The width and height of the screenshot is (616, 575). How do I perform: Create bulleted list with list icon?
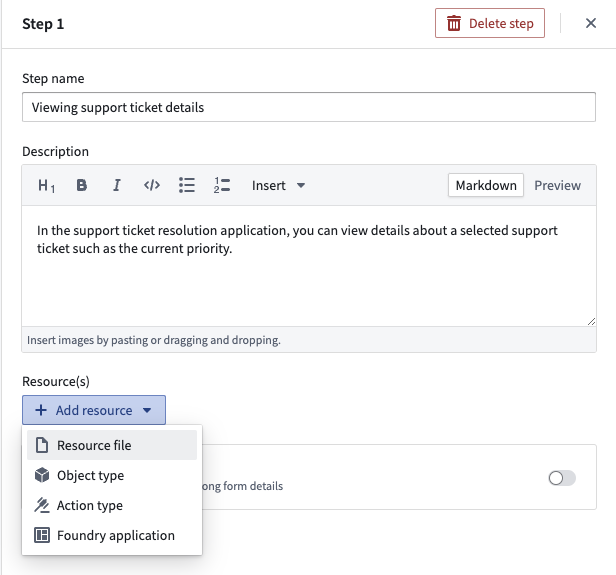[x=187, y=185]
